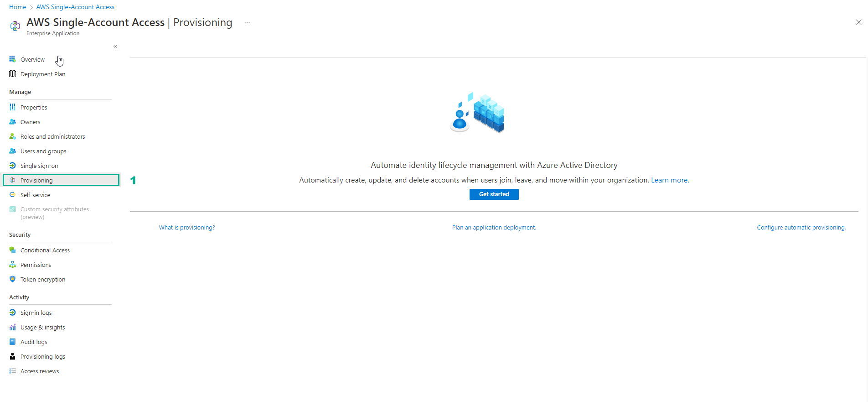The width and height of the screenshot is (868, 402).
Task: Click the Overview grid icon
Action: pos(12,59)
